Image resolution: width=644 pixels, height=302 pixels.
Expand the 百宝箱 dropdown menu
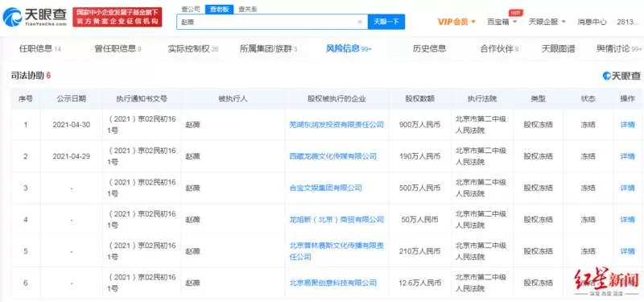click(x=502, y=22)
